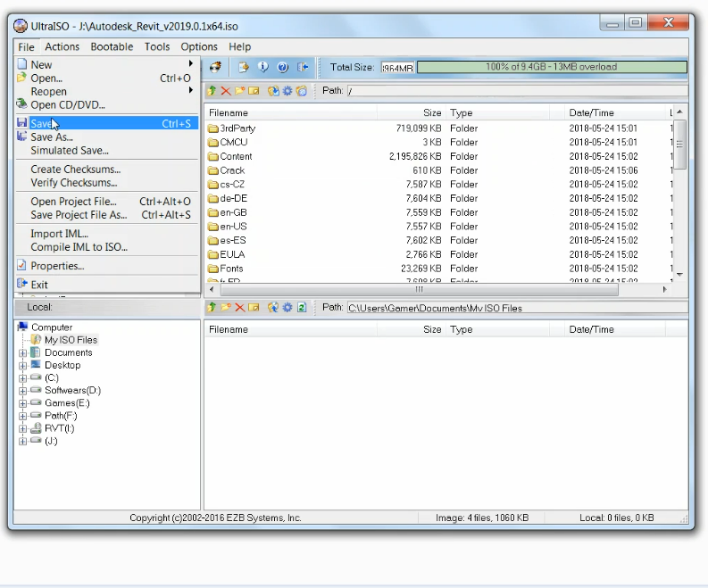Screen dimensions: 708x588
Task: Click the Exit door icon in toolbar
Action: pyautogui.click(x=303, y=67)
